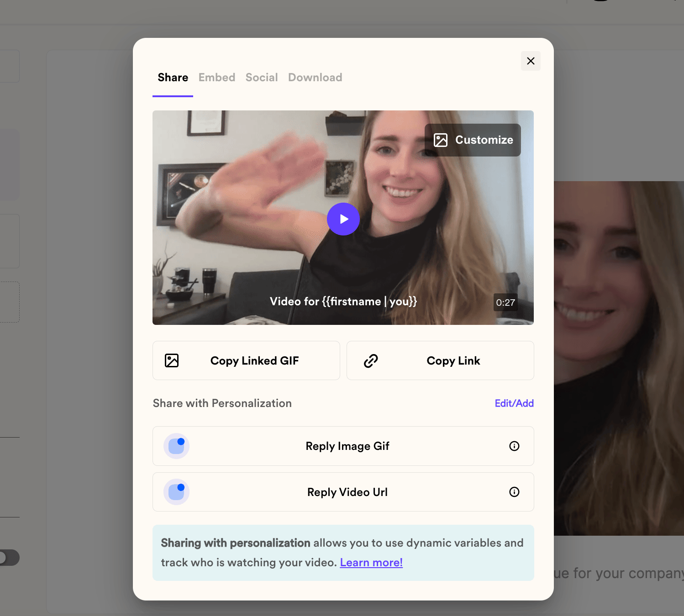Screen dimensions: 684x616
Task: Click the Reply Image Gif app icon
Action: pyautogui.click(x=176, y=446)
